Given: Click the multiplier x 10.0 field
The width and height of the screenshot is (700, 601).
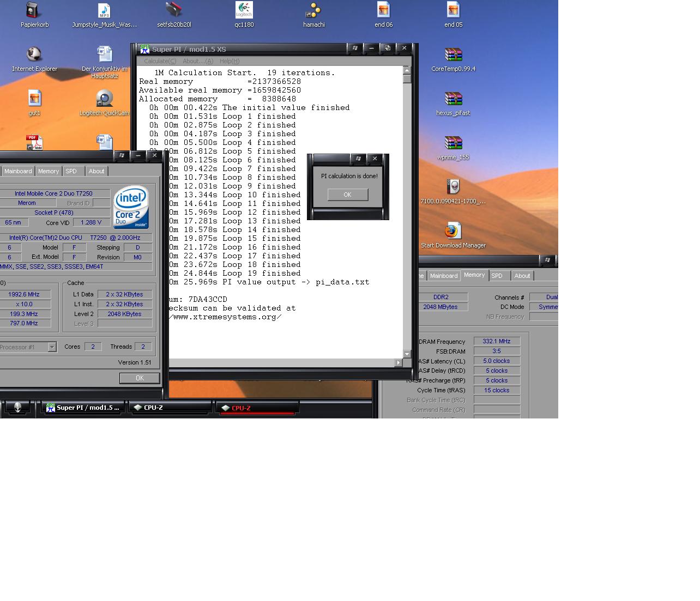Looking at the screenshot, I should [24, 304].
